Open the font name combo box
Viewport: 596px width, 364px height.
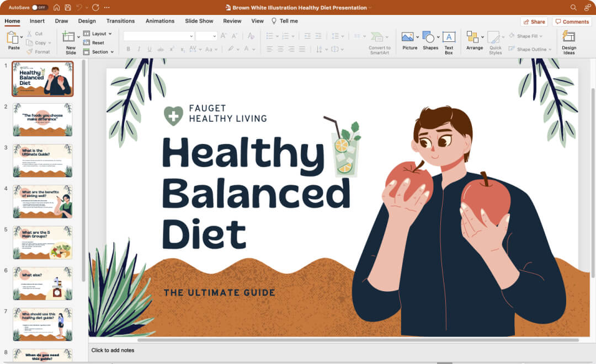coord(158,36)
